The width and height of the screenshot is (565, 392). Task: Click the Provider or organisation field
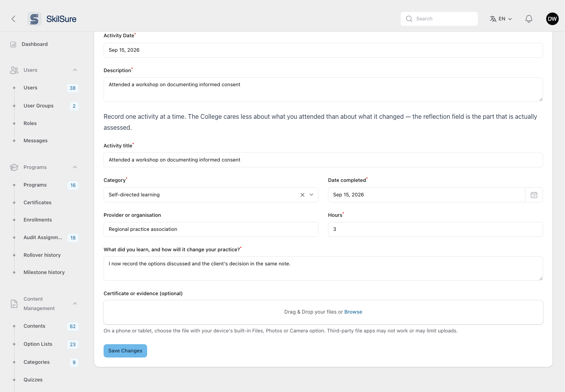click(x=211, y=229)
